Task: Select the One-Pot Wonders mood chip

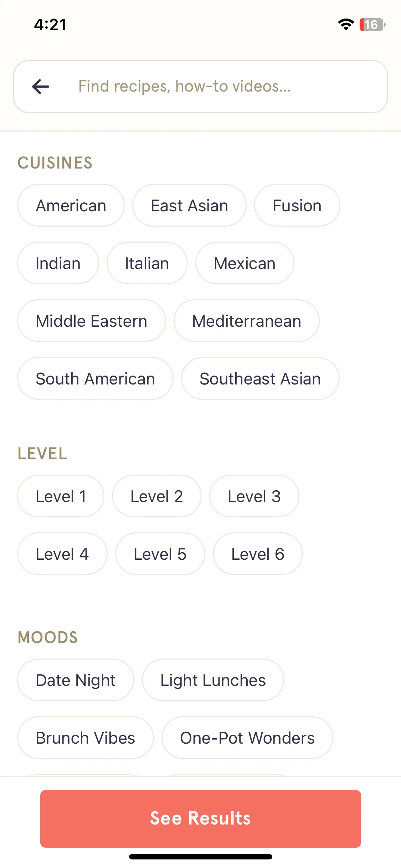Action: tap(247, 738)
